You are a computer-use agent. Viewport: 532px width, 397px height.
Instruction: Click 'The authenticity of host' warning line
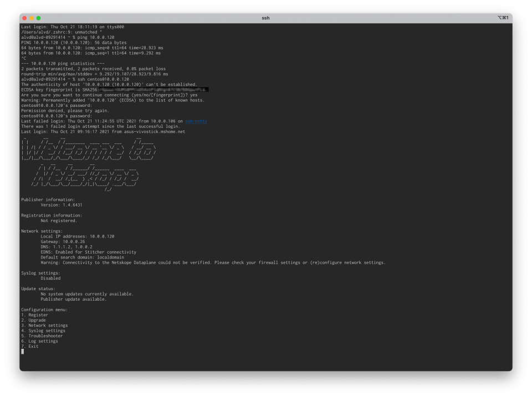[109, 85]
